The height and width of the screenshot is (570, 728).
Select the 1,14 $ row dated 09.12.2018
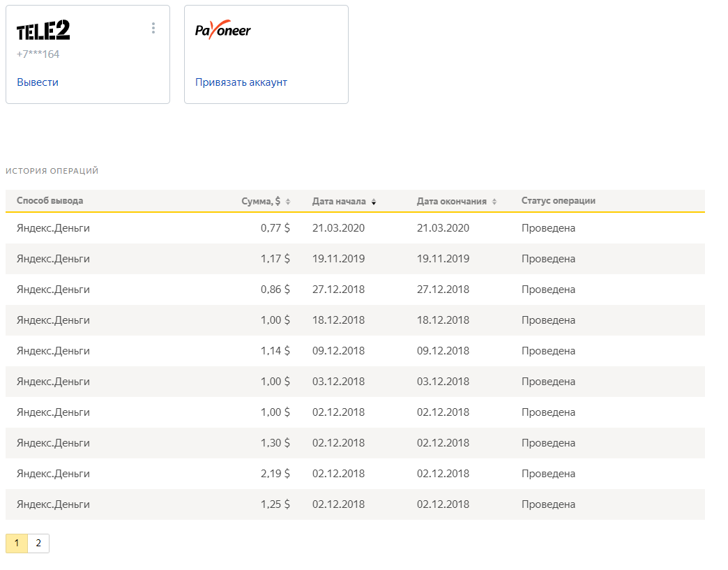click(x=355, y=351)
